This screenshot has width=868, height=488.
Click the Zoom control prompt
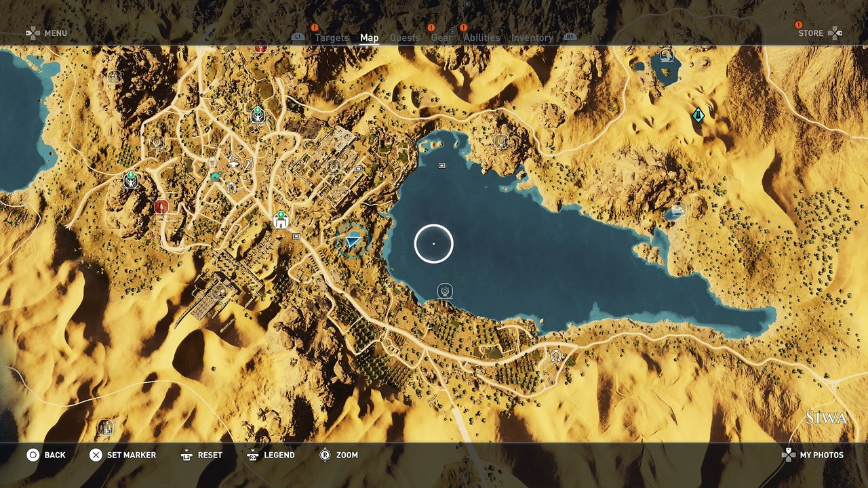tap(338, 455)
